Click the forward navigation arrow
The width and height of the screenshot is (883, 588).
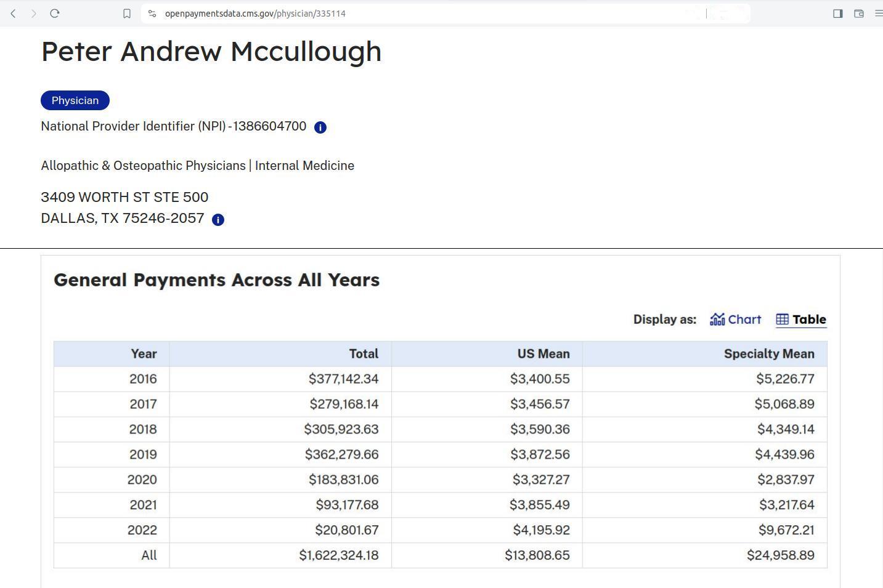[x=34, y=14]
